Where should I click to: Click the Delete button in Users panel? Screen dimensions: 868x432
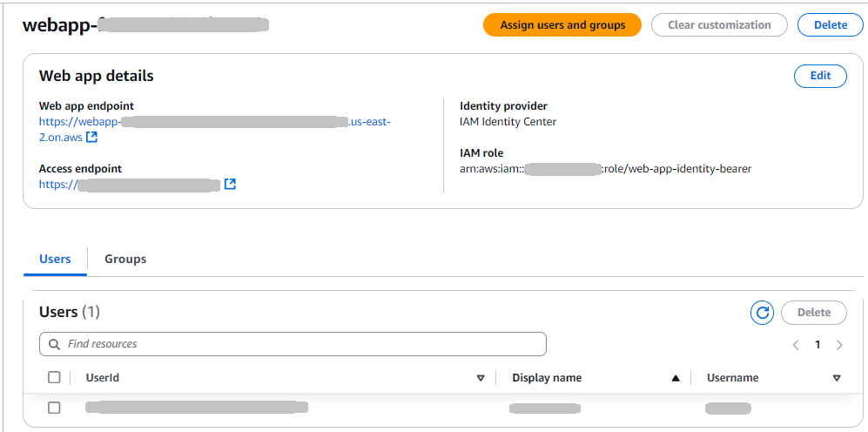click(x=814, y=313)
